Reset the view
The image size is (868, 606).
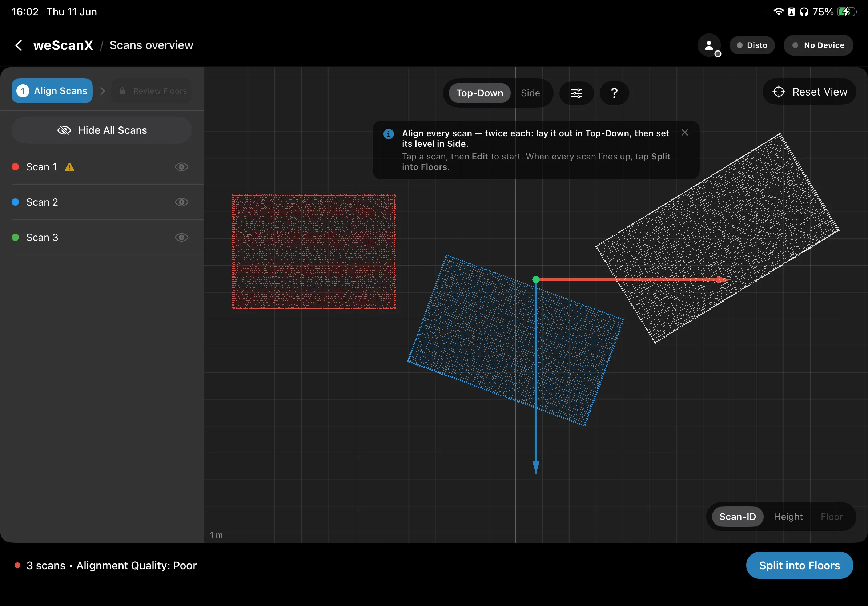809,92
